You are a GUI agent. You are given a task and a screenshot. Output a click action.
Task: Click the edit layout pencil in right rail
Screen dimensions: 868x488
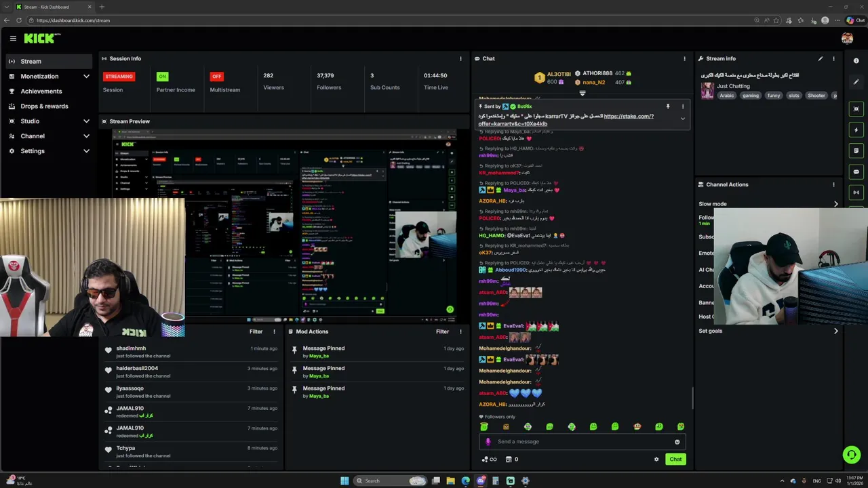point(856,82)
